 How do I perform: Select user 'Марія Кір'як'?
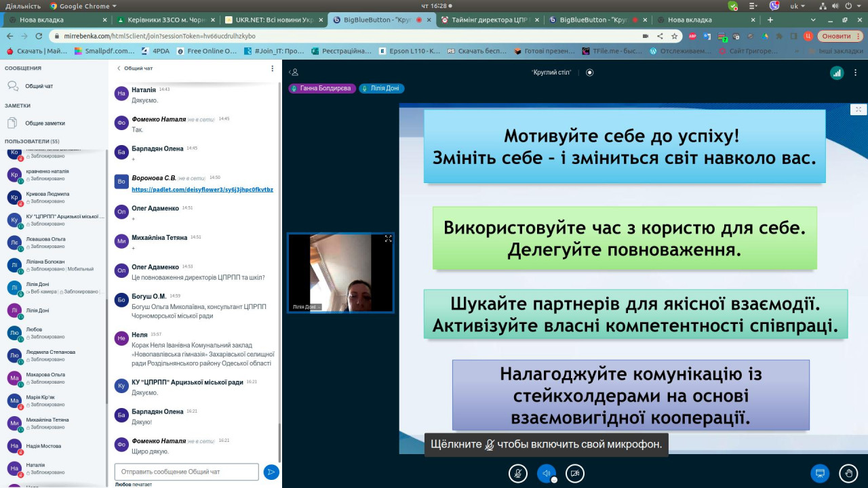54,401
